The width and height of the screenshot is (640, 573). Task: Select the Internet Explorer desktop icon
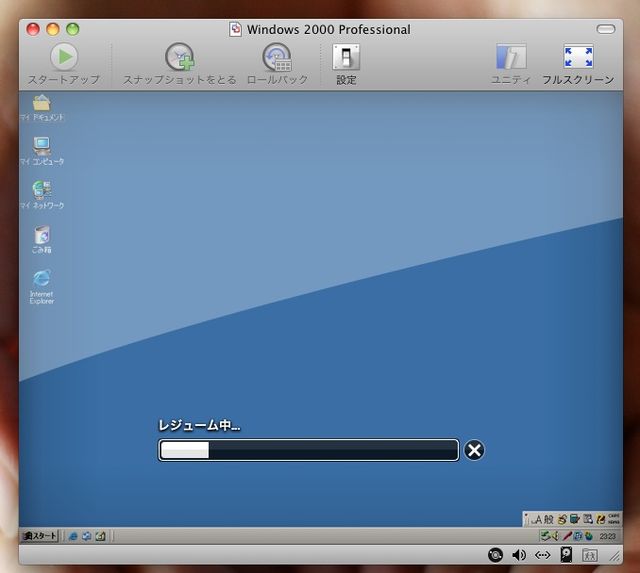(x=42, y=286)
